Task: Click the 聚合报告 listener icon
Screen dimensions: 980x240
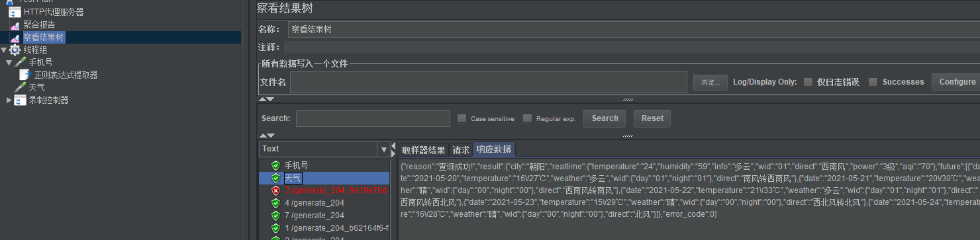Action: [15, 24]
